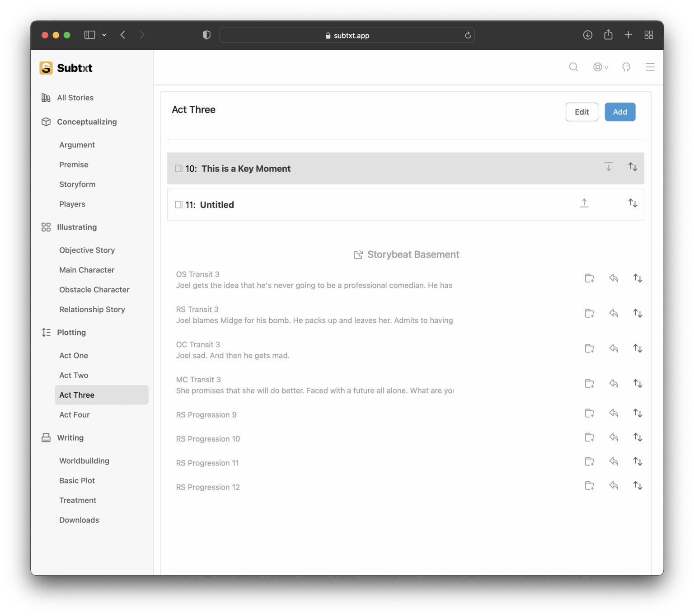Reply arrow for RS Transit 3

pos(614,313)
